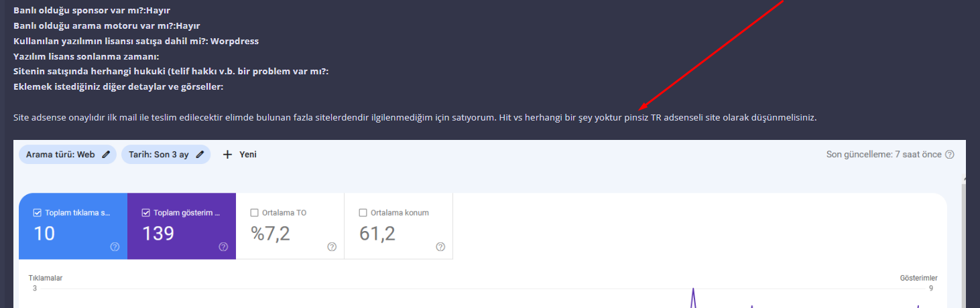The height and width of the screenshot is (308, 980).
Task: Edit the Tarih: Son 3 ay pencil icon
Action: point(200,155)
